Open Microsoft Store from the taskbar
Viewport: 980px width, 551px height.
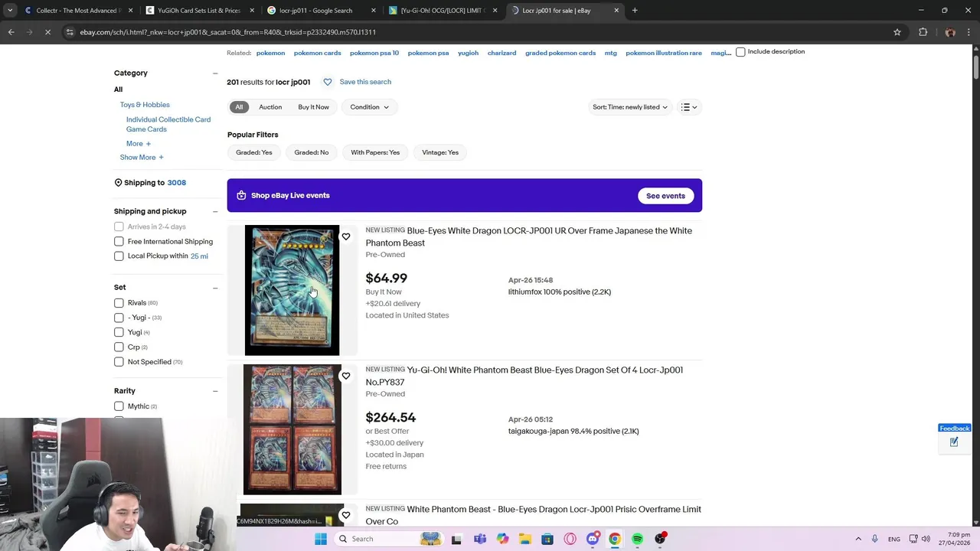pyautogui.click(x=547, y=539)
